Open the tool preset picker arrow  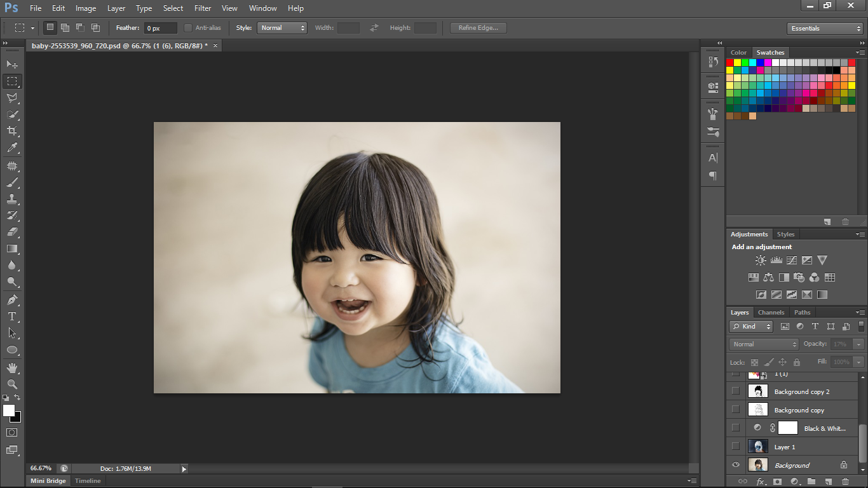point(32,28)
